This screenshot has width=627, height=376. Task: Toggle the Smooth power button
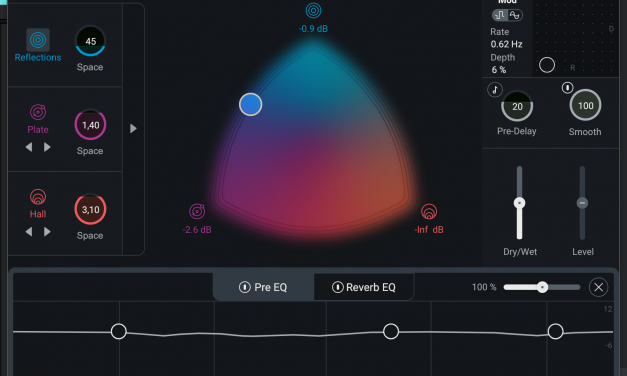[567, 88]
